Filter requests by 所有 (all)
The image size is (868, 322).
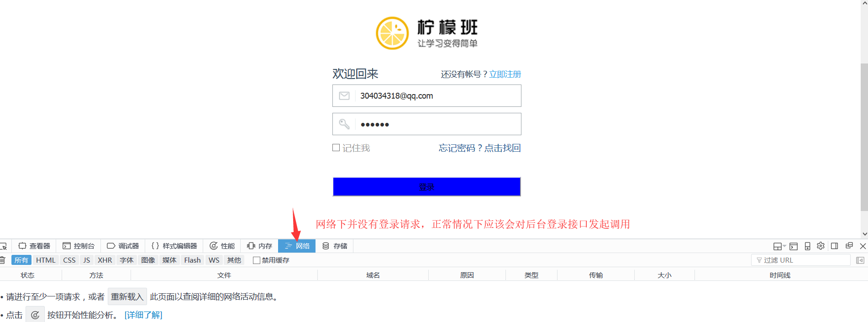[x=21, y=260]
